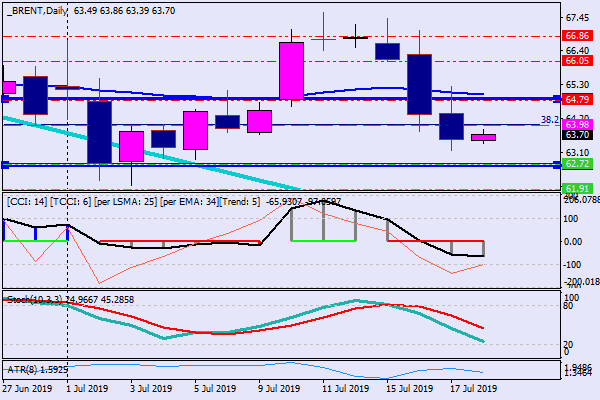
Task: Click the 64.79 price level label
Action: click(577, 99)
